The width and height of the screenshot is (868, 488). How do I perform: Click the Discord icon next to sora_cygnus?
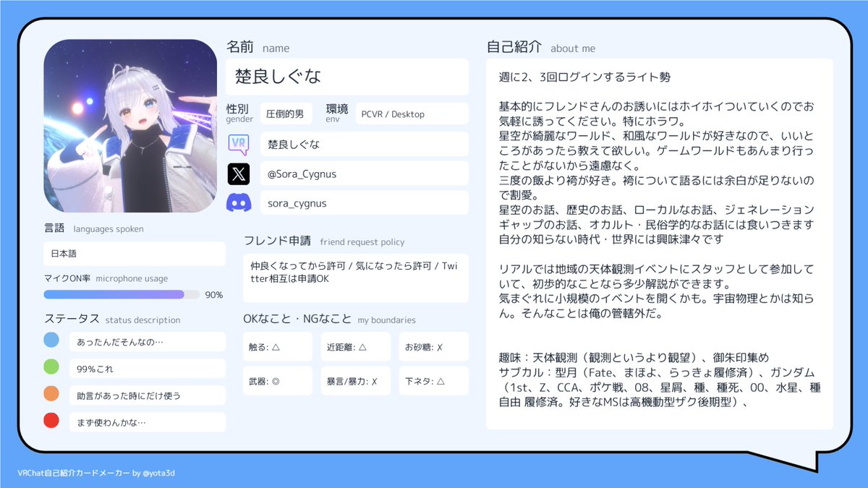239,203
